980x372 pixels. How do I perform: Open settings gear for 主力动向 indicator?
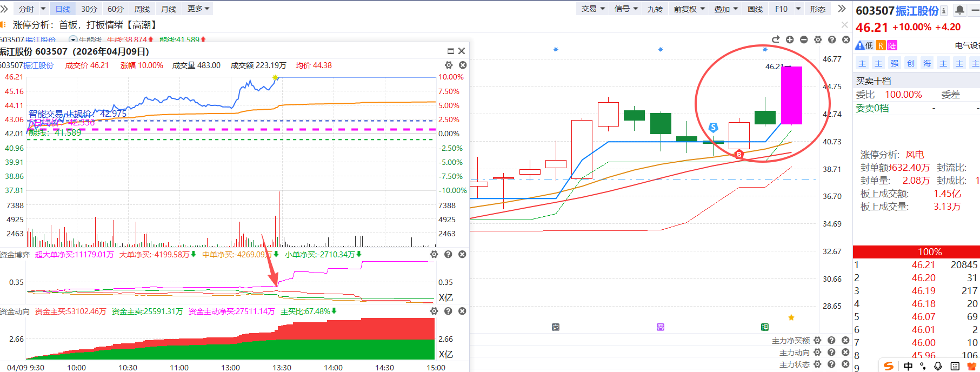(x=817, y=353)
